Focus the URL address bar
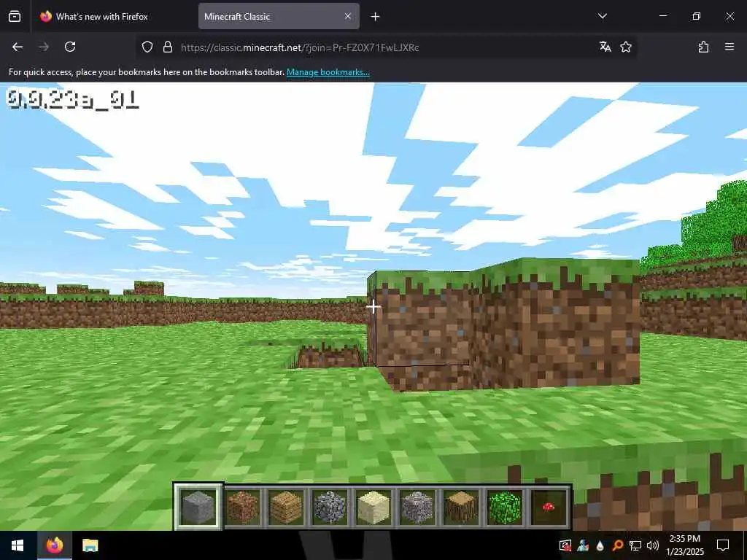Screen dimensions: 747x560 coord(386,47)
